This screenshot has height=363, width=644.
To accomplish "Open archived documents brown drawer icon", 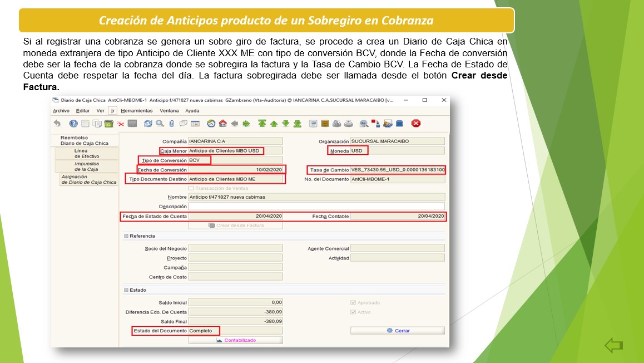I will [325, 124].
